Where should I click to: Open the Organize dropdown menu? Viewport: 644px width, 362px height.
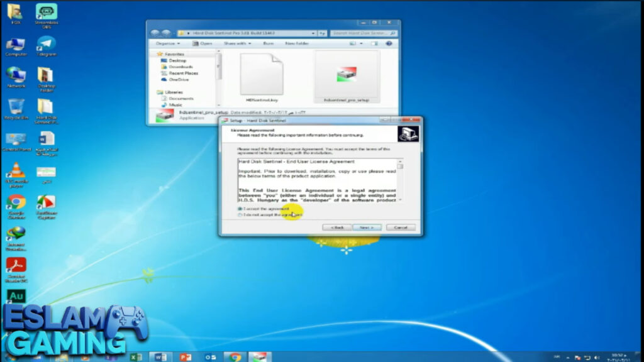(167, 43)
